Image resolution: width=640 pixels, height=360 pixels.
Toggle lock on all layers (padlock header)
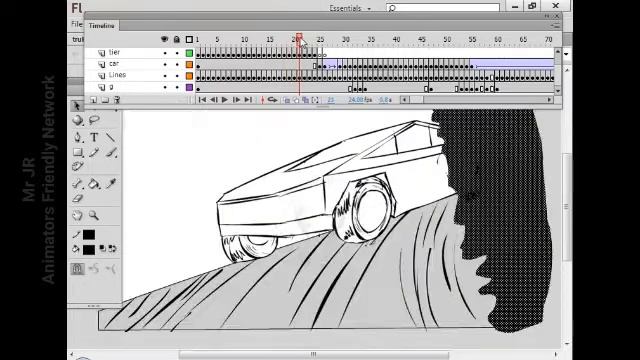click(x=176, y=39)
